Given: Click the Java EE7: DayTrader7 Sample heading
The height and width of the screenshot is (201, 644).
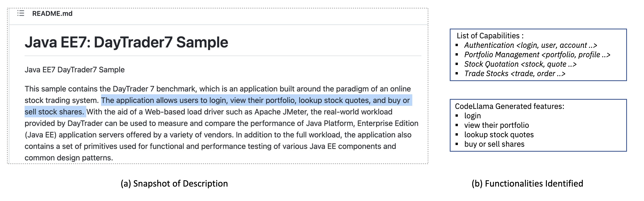Looking at the screenshot, I should coord(126,42).
